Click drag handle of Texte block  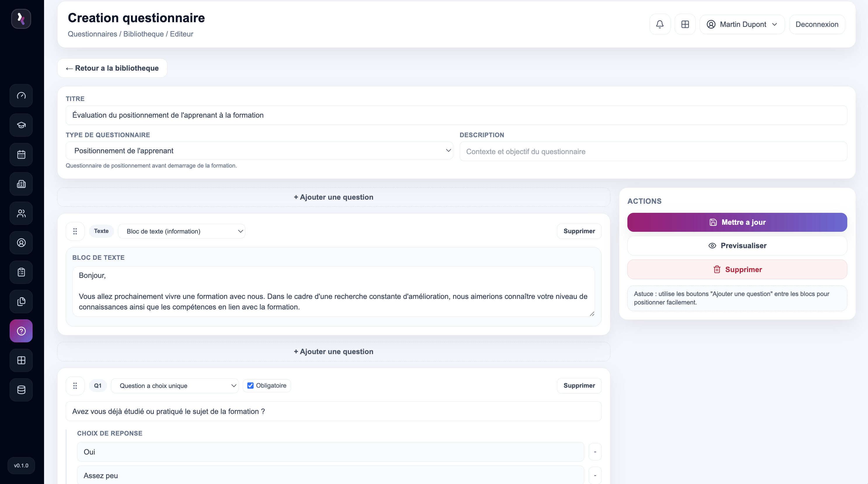75,231
